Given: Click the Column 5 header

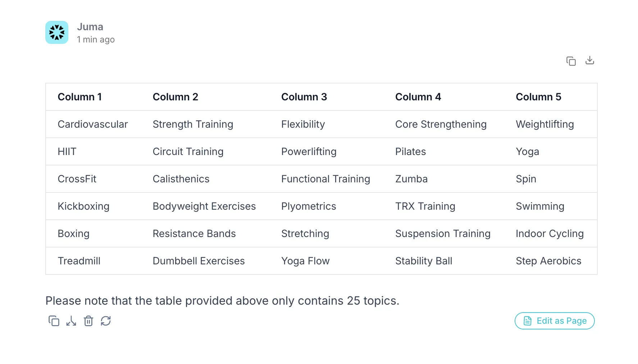Looking at the screenshot, I should coord(538,97).
